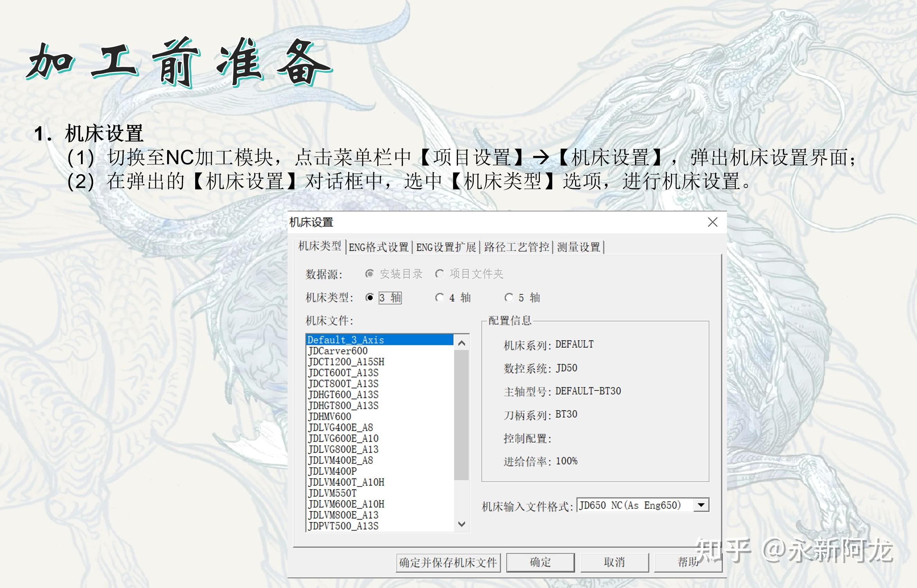Click the machine file list scroll-down arrow
The image size is (917, 588).
click(x=462, y=524)
